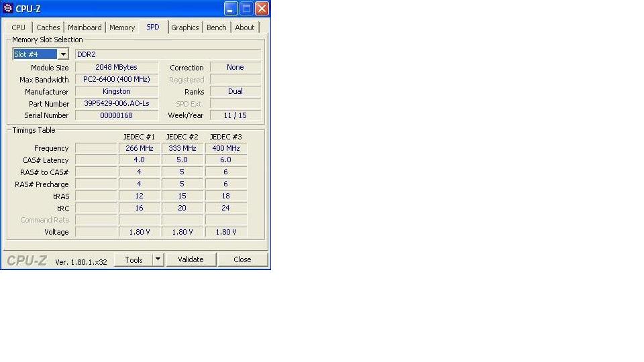Screen dimensions: 644x362
Task: Click the JEDEC #2 column header
Action: click(182, 137)
